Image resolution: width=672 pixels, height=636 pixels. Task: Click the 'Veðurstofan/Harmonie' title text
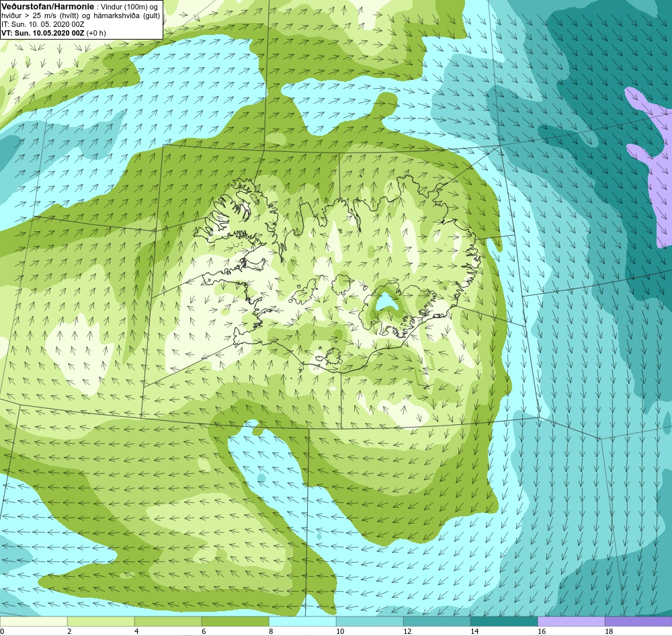[48, 7]
